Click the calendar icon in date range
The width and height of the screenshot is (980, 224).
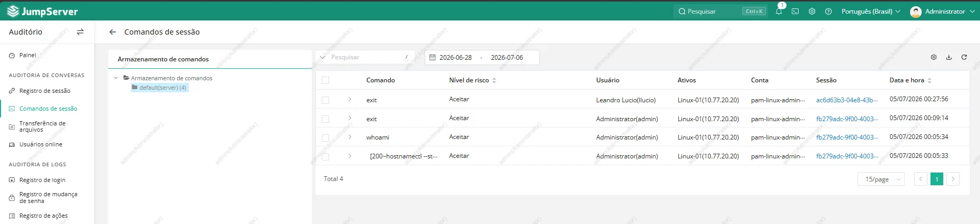(x=433, y=57)
